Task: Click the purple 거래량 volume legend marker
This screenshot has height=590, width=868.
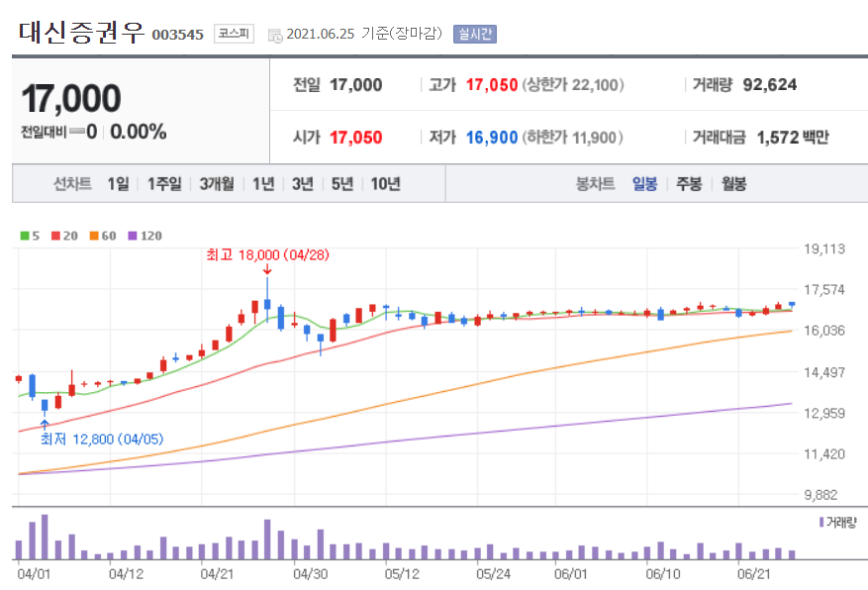Action: click(821, 522)
